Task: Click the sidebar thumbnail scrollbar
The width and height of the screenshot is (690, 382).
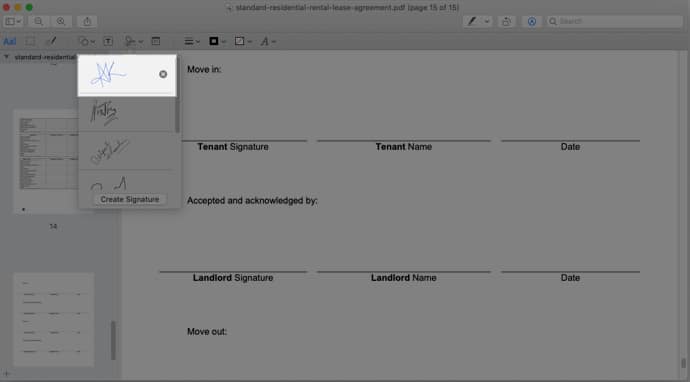Action: click(113, 340)
